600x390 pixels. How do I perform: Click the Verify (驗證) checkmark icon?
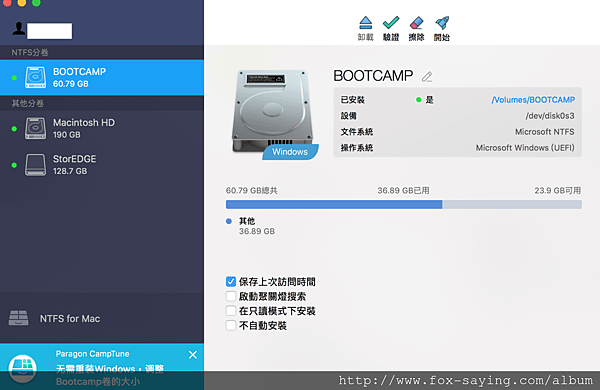391,23
